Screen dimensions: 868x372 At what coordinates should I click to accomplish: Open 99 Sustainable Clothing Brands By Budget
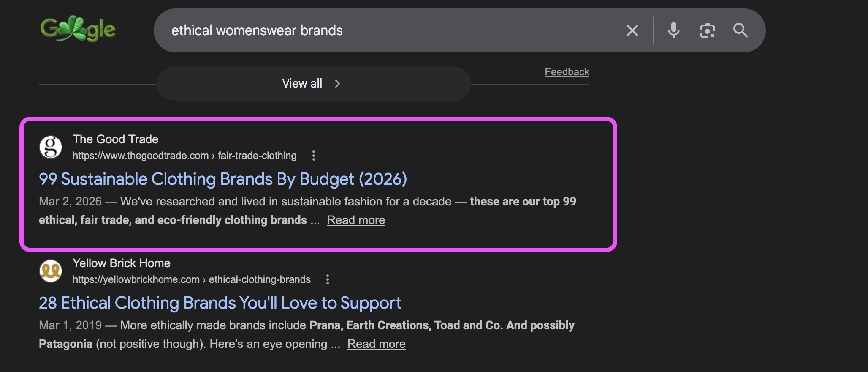223,179
